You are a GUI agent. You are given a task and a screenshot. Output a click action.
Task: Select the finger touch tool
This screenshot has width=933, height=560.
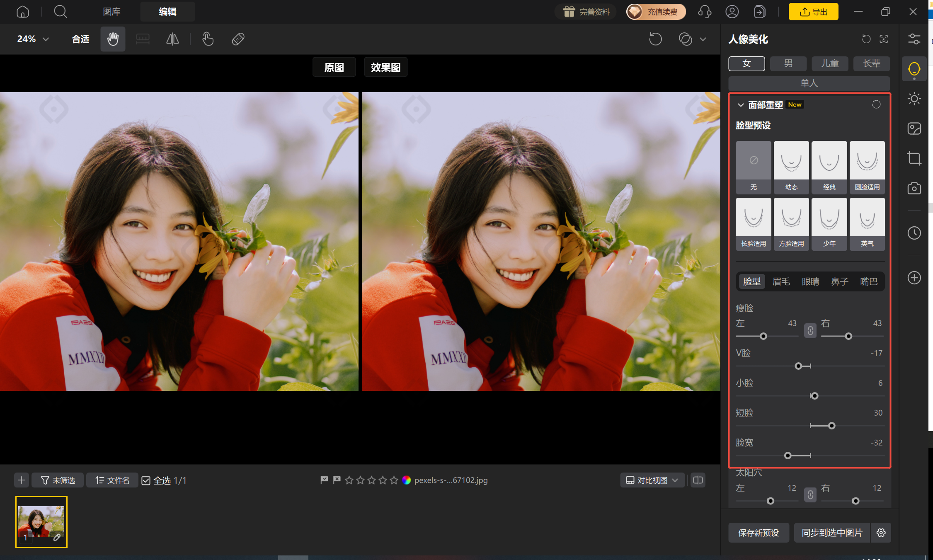[208, 39]
